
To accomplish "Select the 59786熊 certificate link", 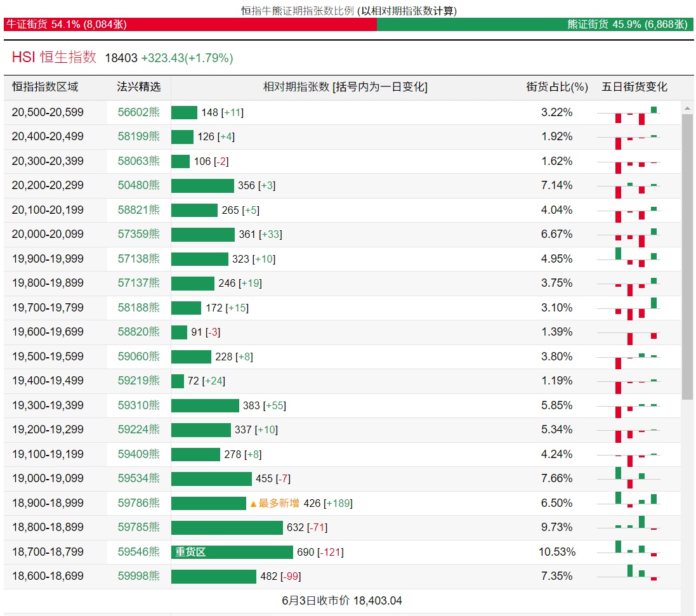I will coord(138,503).
